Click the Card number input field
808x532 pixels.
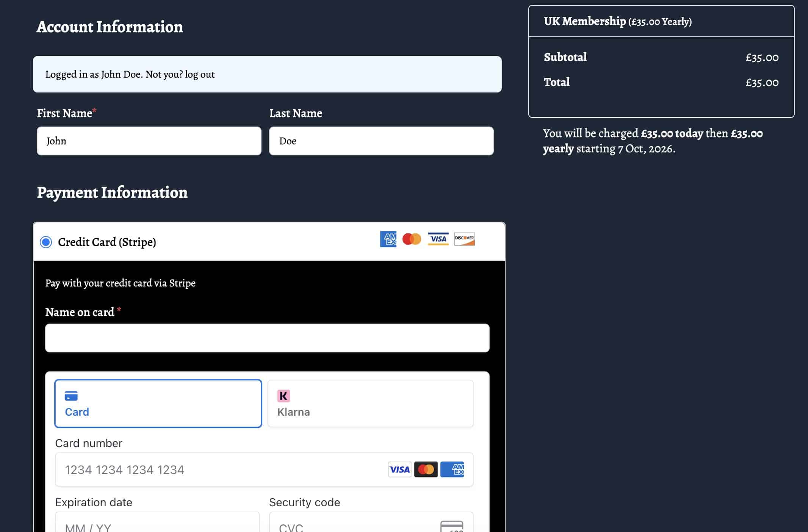264,469
